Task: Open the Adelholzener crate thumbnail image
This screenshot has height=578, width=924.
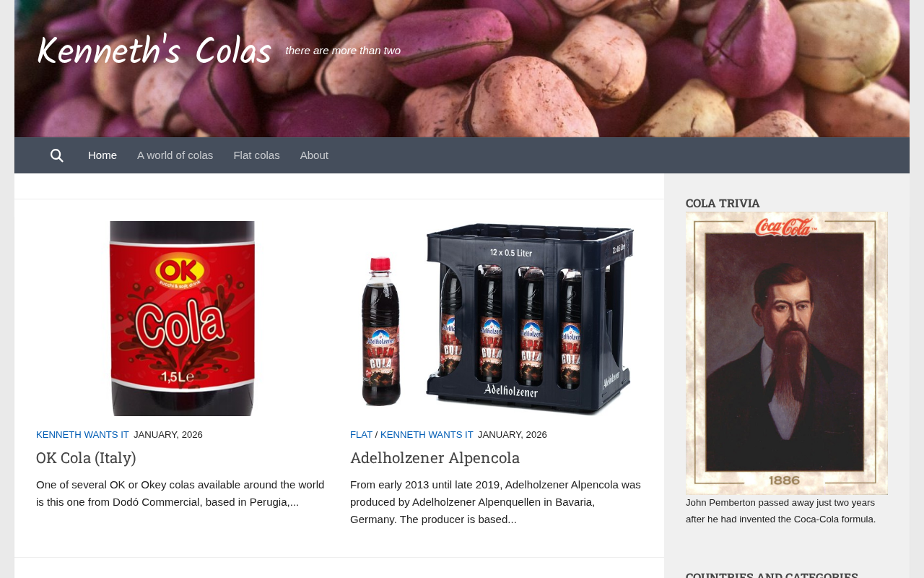Action: coord(496,319)
